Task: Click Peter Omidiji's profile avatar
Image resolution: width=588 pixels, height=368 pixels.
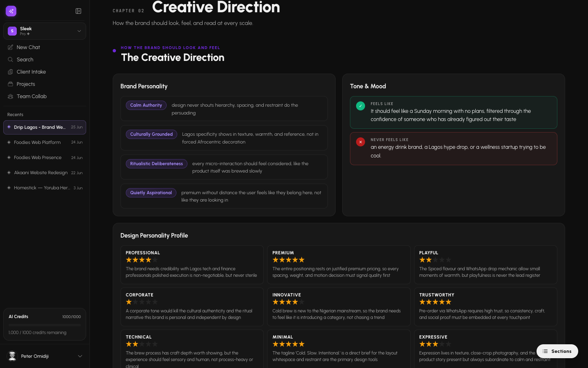Action: coord(13,356)
